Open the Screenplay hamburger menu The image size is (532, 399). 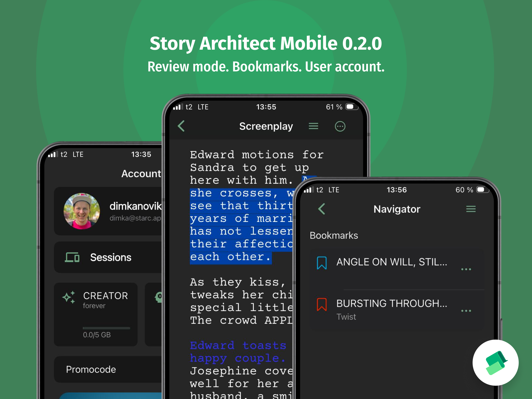pos(313,126)
